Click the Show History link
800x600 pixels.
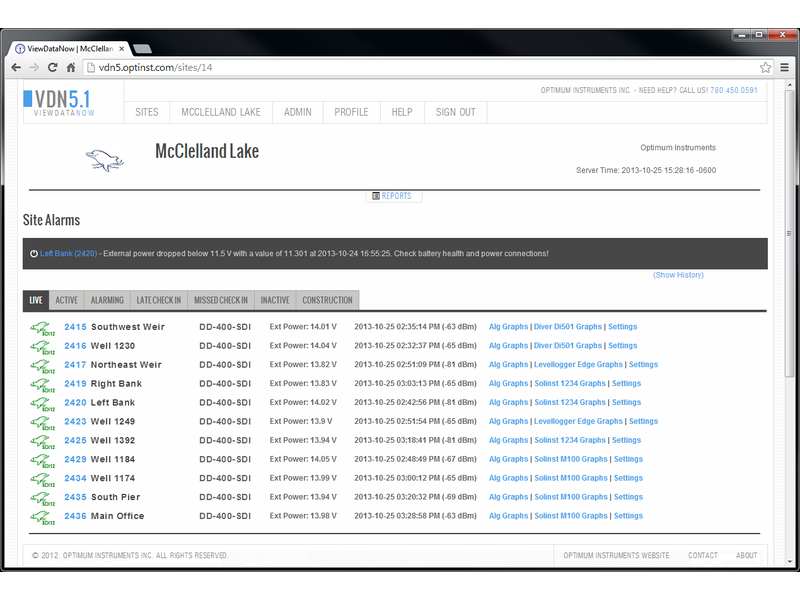coord(679,275)
